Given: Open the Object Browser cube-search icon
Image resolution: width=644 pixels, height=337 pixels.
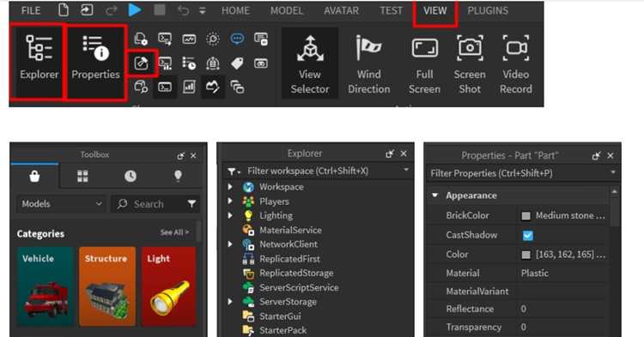Looking at the screenshot, I should 141,87.
